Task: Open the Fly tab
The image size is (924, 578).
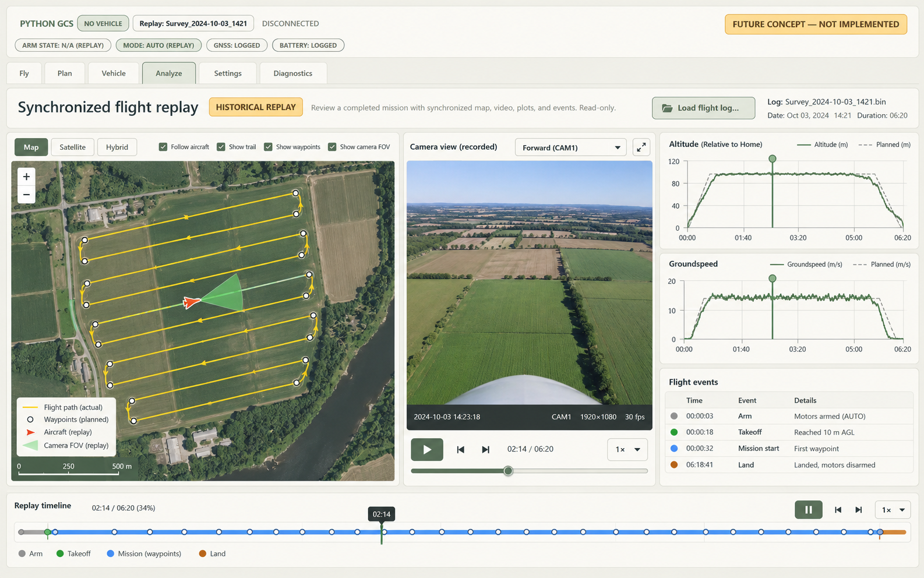Action: pos(24,73)
